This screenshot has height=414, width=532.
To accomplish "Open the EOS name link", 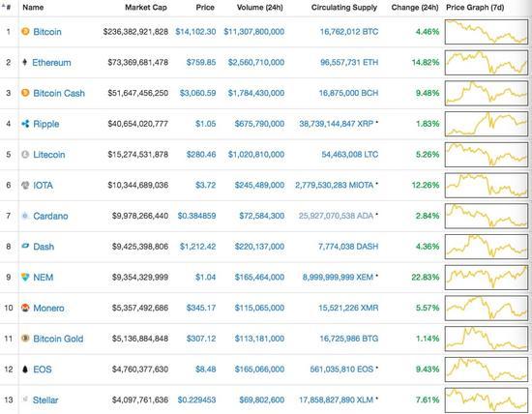I will [43, 370].
